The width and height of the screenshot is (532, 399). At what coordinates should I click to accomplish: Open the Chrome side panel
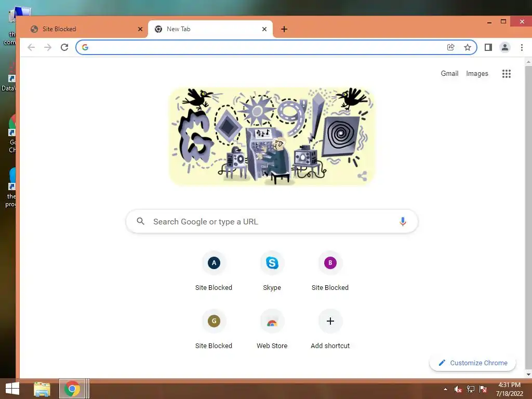coord(488,47)
